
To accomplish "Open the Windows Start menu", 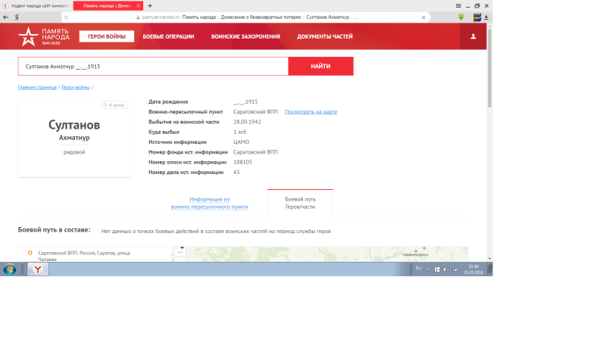I will coord(10,269).
